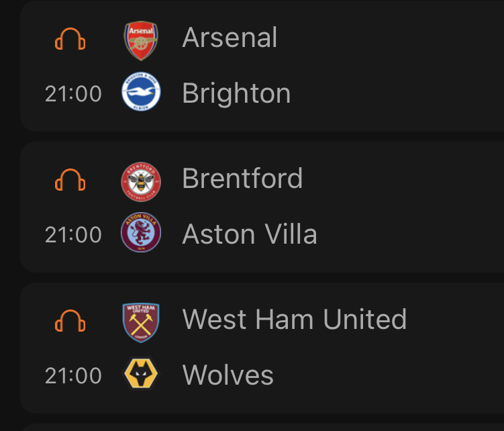
Task: Click the Brighton club crest
Action: 141,94
